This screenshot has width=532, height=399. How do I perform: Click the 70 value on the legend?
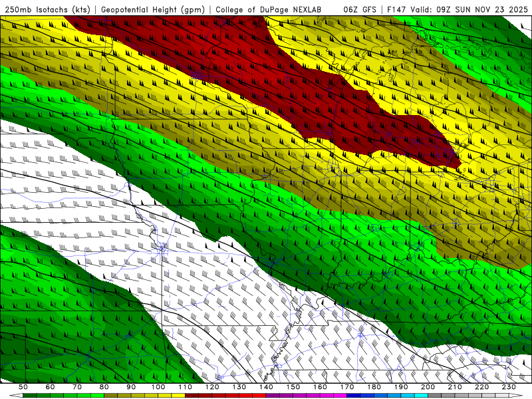click(x=77, y=387)
